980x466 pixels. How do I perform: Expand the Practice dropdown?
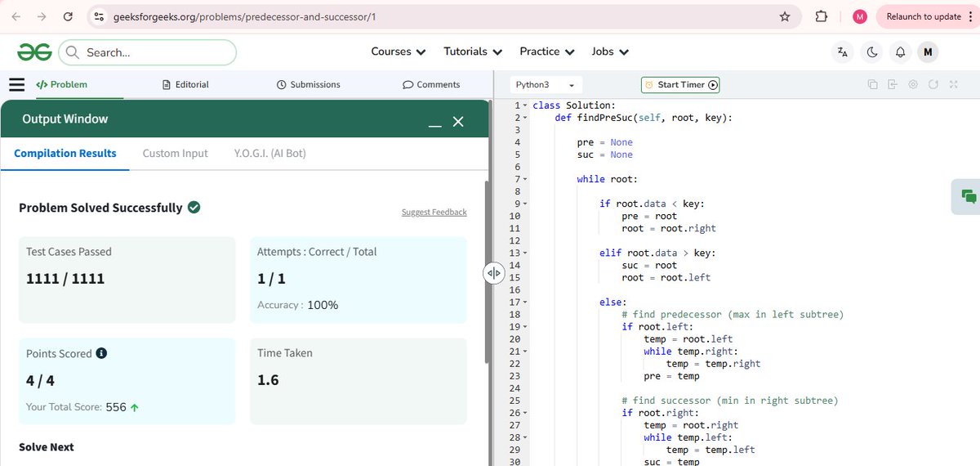[547, 52]
